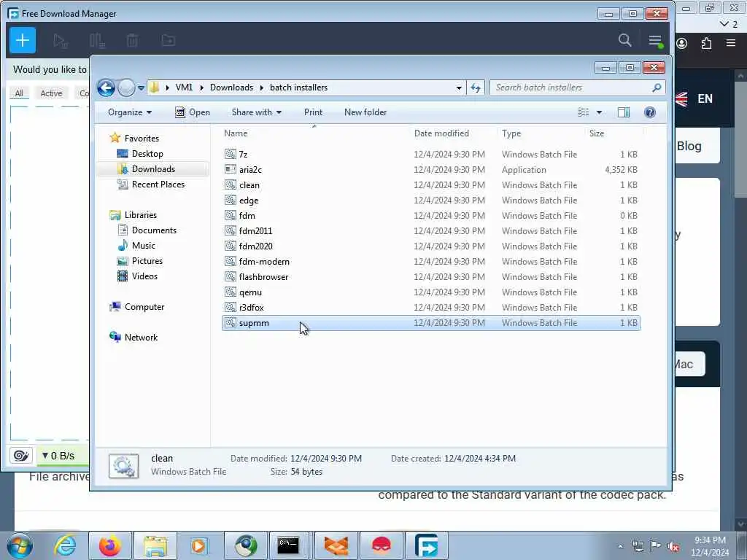Viewport: 747px width, 560px height.
Task: Click the blue add download plus button
Action: (x=23, y=40)
